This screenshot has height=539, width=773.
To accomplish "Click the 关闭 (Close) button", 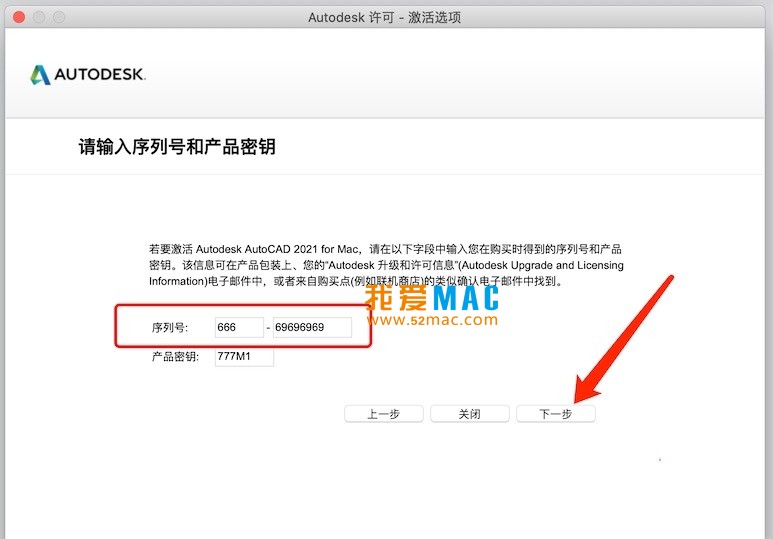I will 469,414.
